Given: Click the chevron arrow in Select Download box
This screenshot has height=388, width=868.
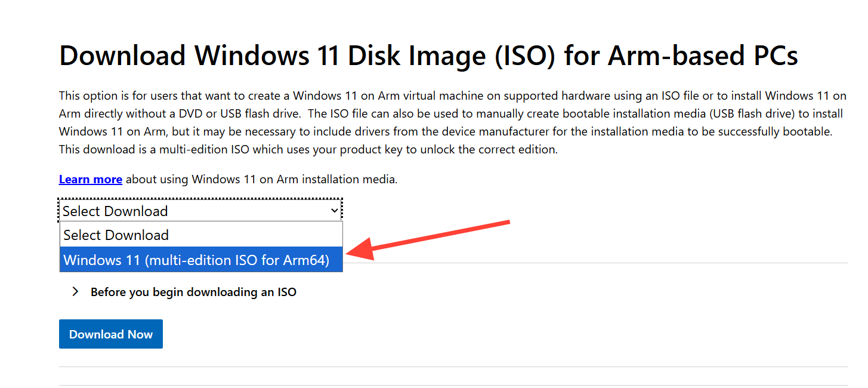Looking at the screenshot, I should (335, 211).
